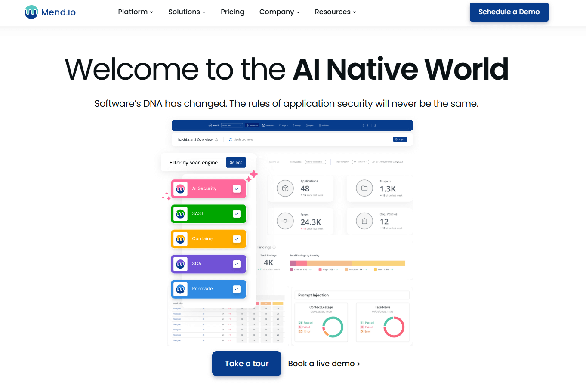Viewport: 586px width, 392px height.
Task: Expand the Resources menu chevron
Action: (354, 12)
